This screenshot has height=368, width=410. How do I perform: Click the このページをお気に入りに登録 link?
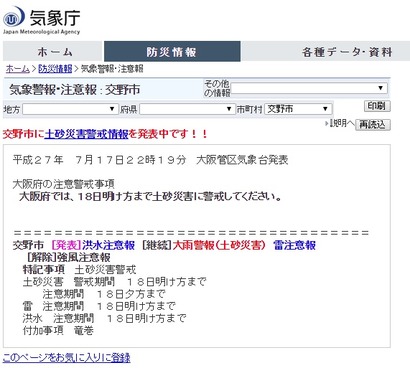(67, 358)
